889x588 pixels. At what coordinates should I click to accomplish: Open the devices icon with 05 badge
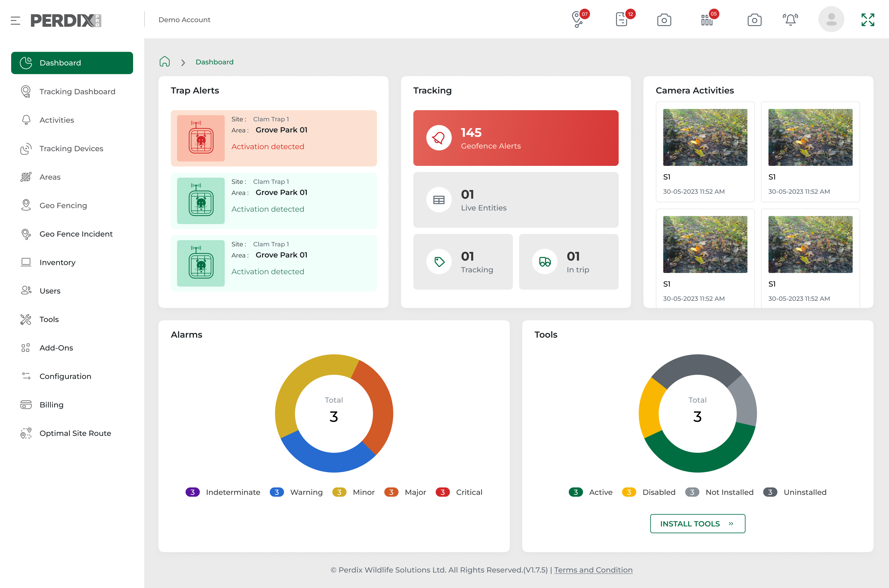click(x=707, y=20)
